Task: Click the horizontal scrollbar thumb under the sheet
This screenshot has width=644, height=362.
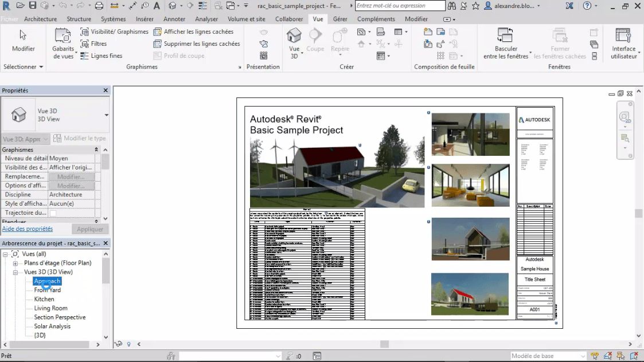Action: click(384, 344)
